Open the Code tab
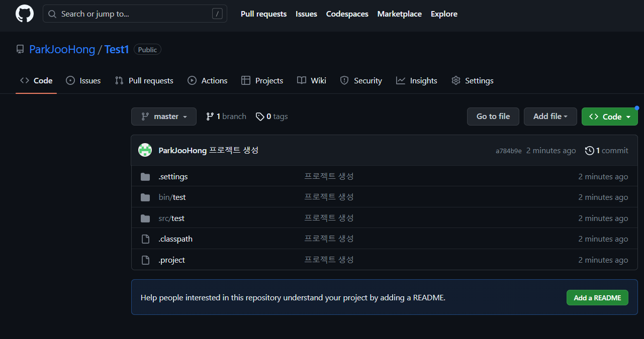Image resolution: width=644 pixels, height=339 pixels. (36, 80)
